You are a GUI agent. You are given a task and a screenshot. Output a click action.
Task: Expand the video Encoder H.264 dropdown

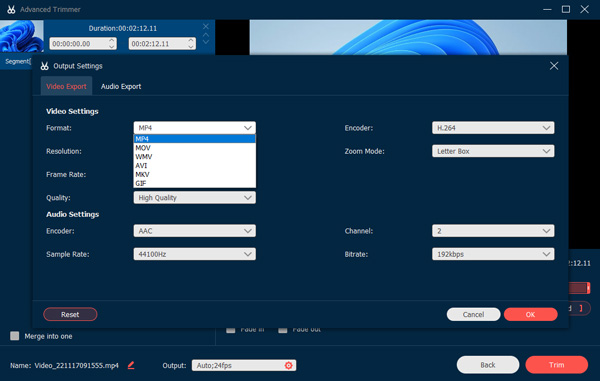point(493,128)
